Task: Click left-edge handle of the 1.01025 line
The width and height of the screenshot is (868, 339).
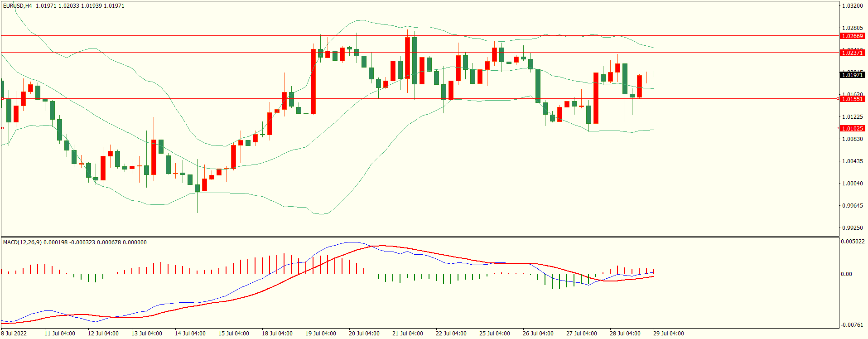Action: [x=2, y=128]
